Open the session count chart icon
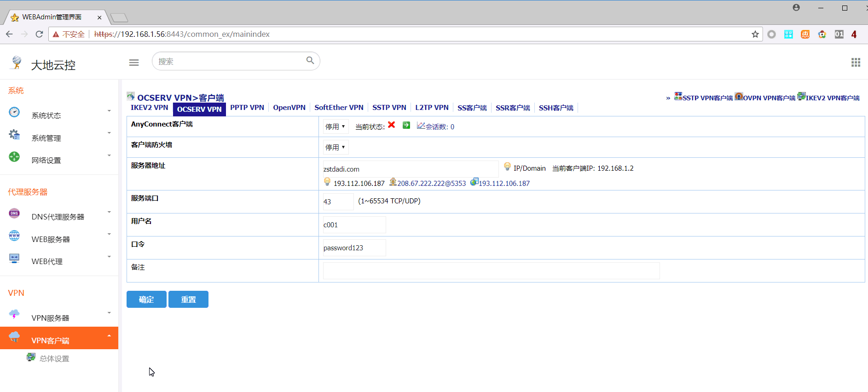Viewport: 868px width, 392px height. click(421, 126)
